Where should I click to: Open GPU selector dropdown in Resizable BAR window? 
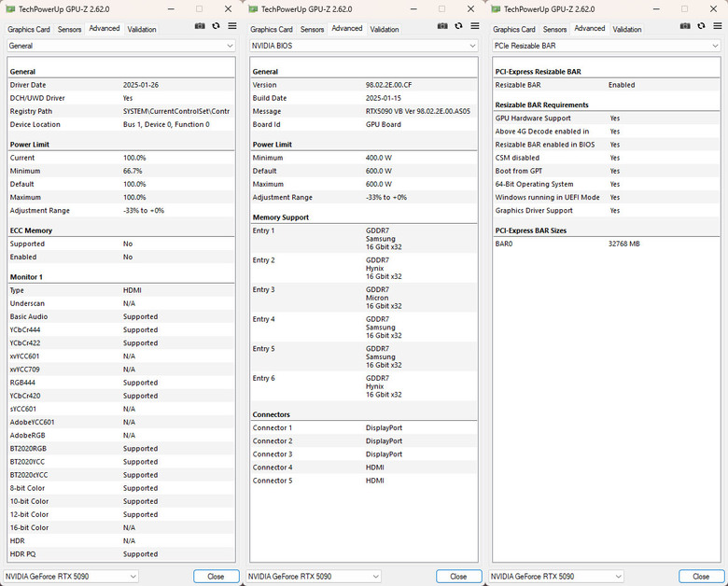click(556, 577)
